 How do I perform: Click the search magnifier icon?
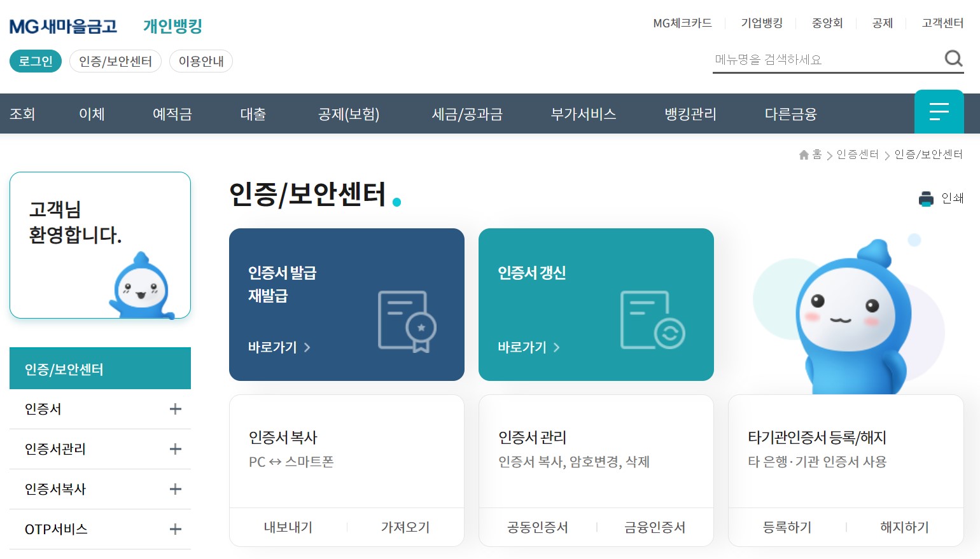pos(953,59)
